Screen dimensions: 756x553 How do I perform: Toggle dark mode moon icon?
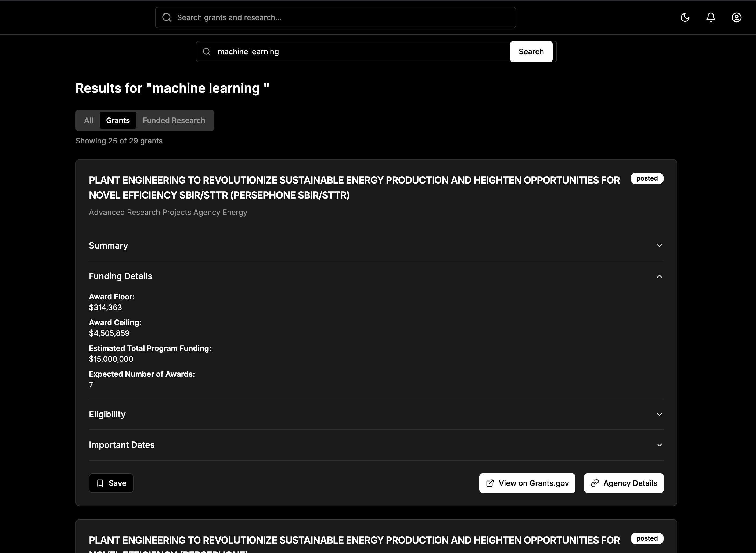685,17
